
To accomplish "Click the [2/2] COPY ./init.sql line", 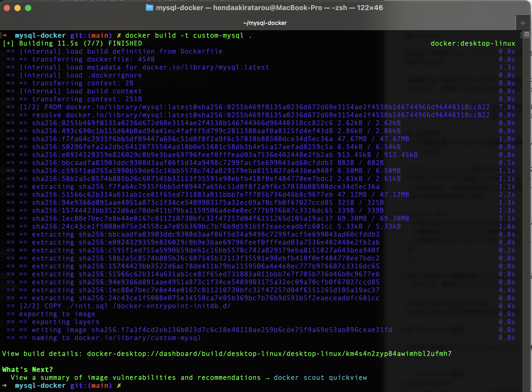I will (x=117, y=306).
